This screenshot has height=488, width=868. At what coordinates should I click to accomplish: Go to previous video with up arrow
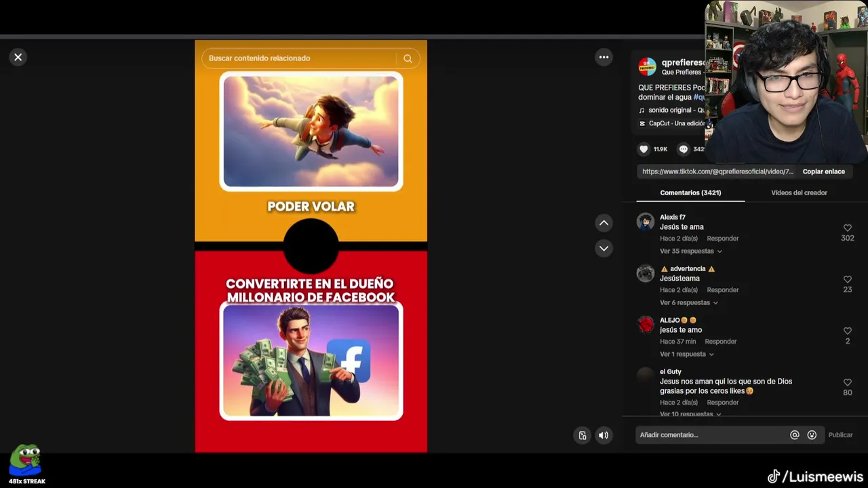point(604,223)
